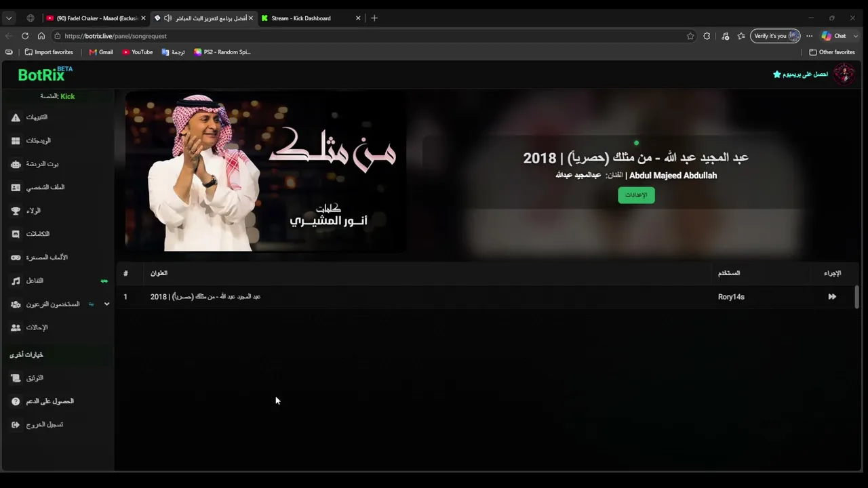
Task: Click the get support (الحصول على الدعم) question icon
Action: pos(16,401)
